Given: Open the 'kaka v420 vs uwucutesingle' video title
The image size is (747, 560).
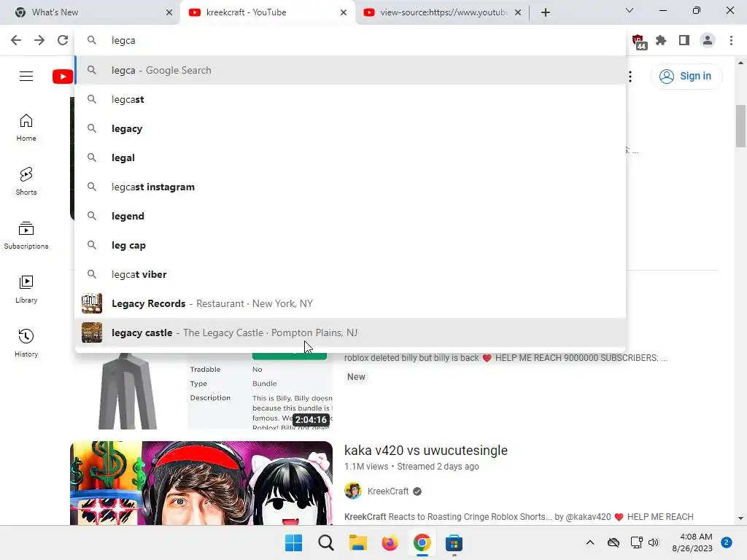Looking at the screenshot, I should tap(425, 451).
